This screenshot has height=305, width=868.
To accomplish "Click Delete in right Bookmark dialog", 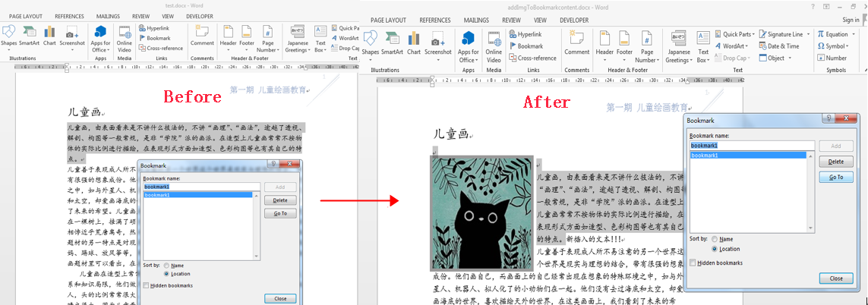I will point(836,162).
